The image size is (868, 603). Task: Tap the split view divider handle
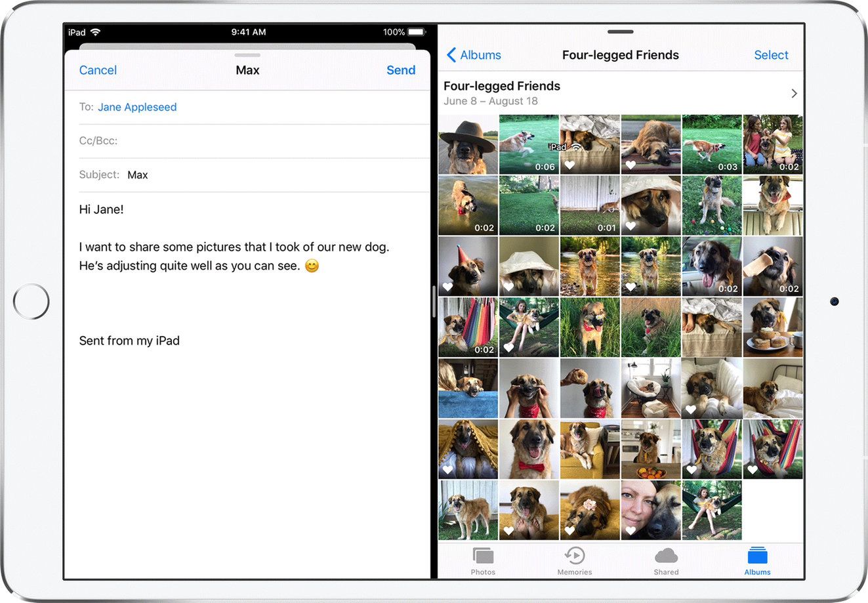pos(434,302)
